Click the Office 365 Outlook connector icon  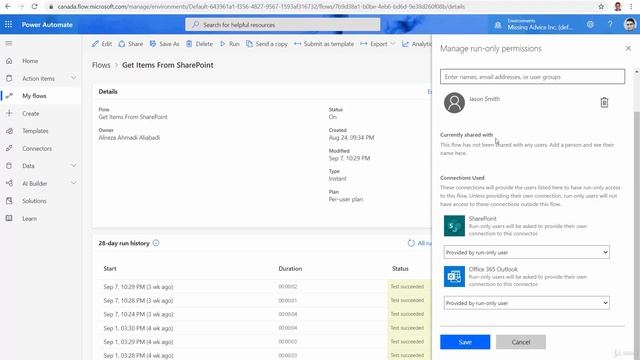454,276
